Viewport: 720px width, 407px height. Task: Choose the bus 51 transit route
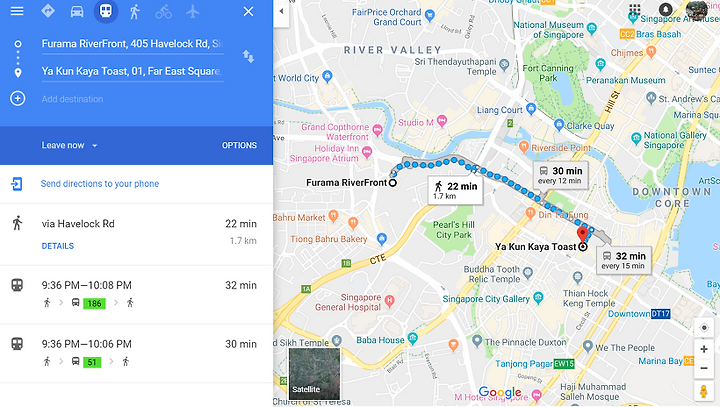coord(136,353)
